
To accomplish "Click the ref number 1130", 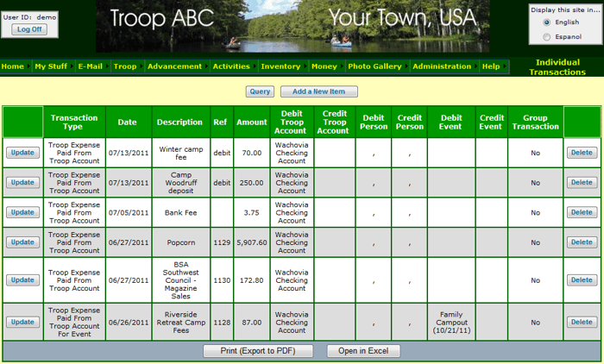I will click(x=222, y=280).
